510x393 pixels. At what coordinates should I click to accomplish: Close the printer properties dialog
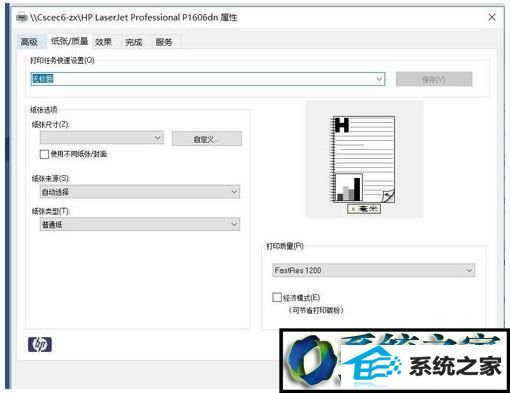(492, 17)
